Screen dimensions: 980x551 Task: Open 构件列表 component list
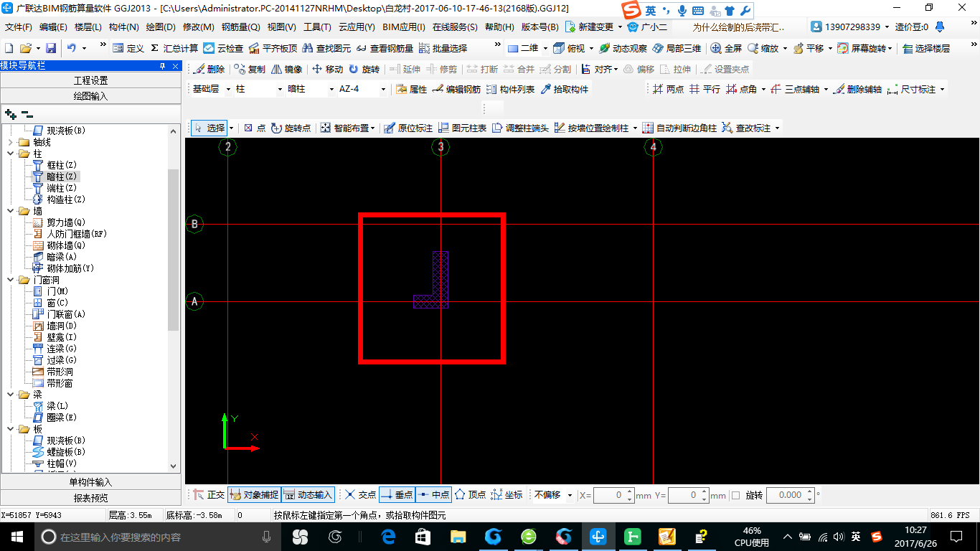[x=510, y=89]
